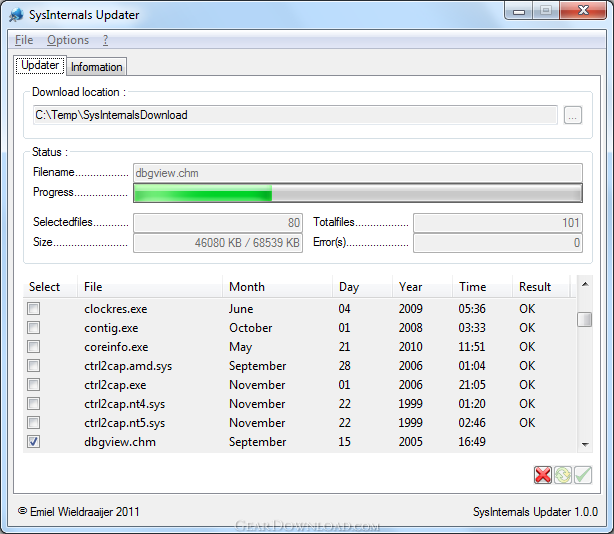The width and height of the screenshot is (614, 534).
Task: Click the file list scrollbar down arrow
Action: (x=585, y=445)
